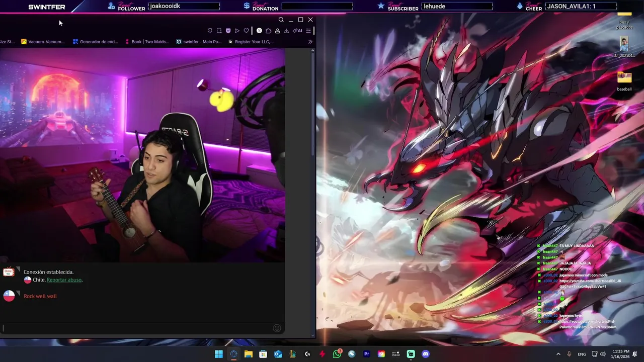644x362 pixels.
Task: Click the heart bookmarks icon
Action: pyautogui.click(x=246, y=31)
